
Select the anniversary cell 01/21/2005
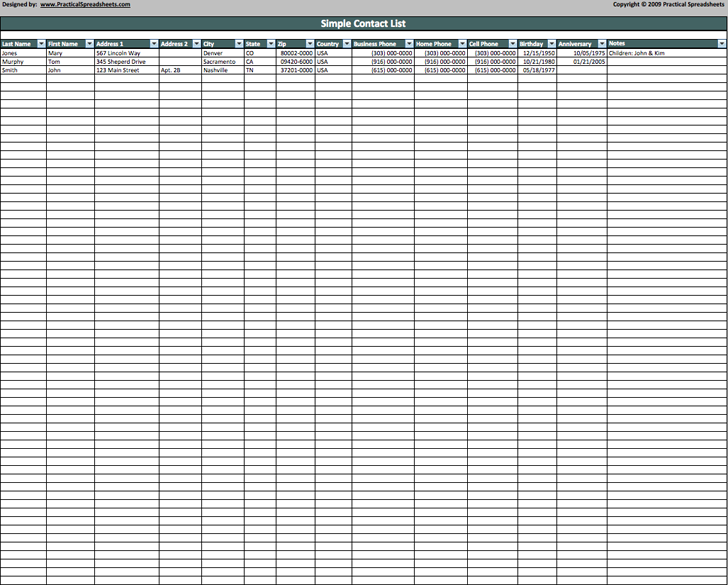coord(582,62)
